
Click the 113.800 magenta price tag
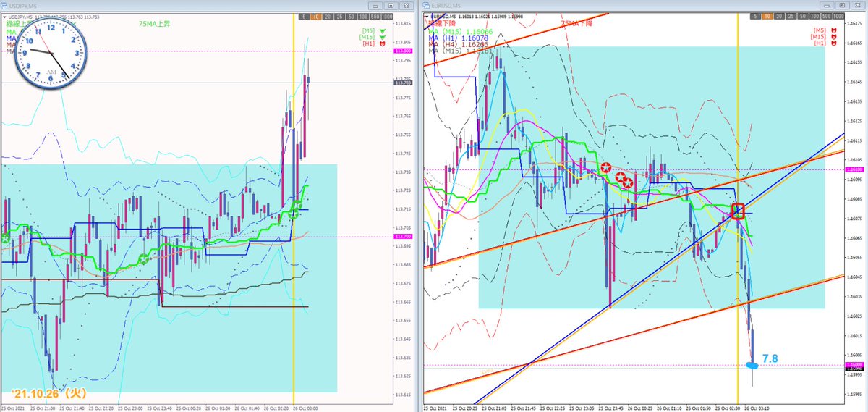pyautogui.click(x=403, y=51)
